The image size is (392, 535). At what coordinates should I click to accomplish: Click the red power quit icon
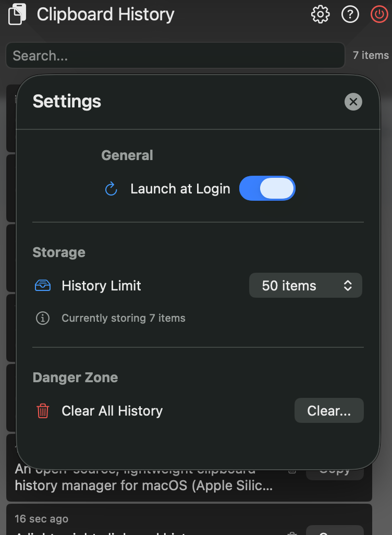[379, 14]
